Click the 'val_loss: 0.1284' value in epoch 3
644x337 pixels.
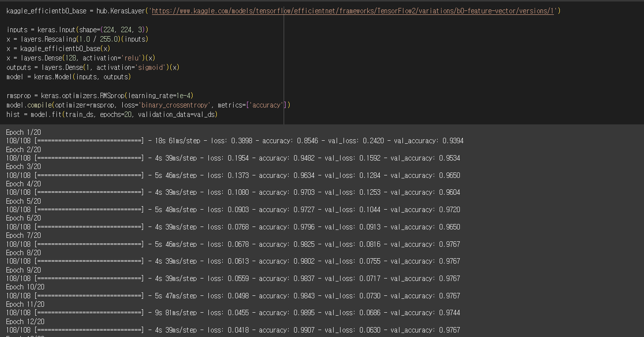352,175
